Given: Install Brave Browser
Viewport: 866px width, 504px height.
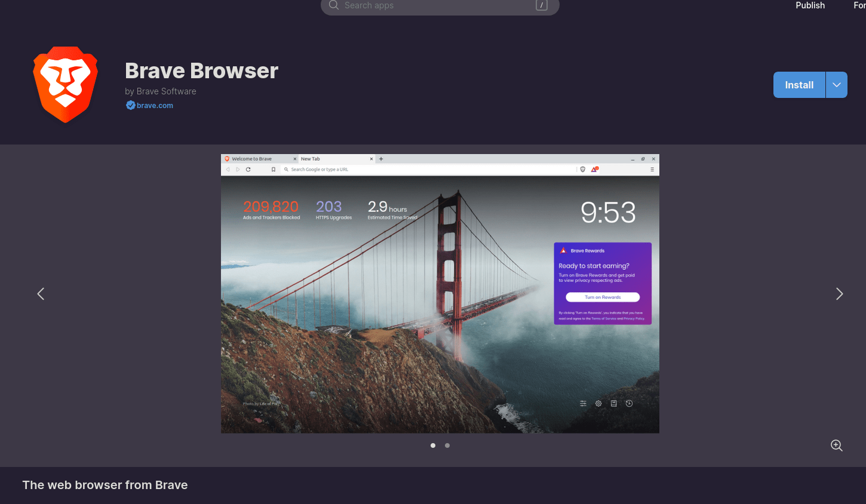Looking at the screenshot, I should 799,85.
